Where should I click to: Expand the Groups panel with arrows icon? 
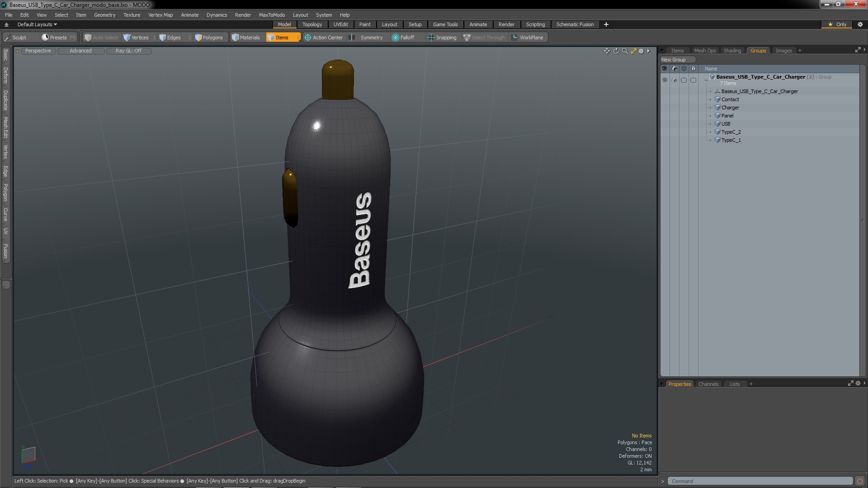point(858,50)
